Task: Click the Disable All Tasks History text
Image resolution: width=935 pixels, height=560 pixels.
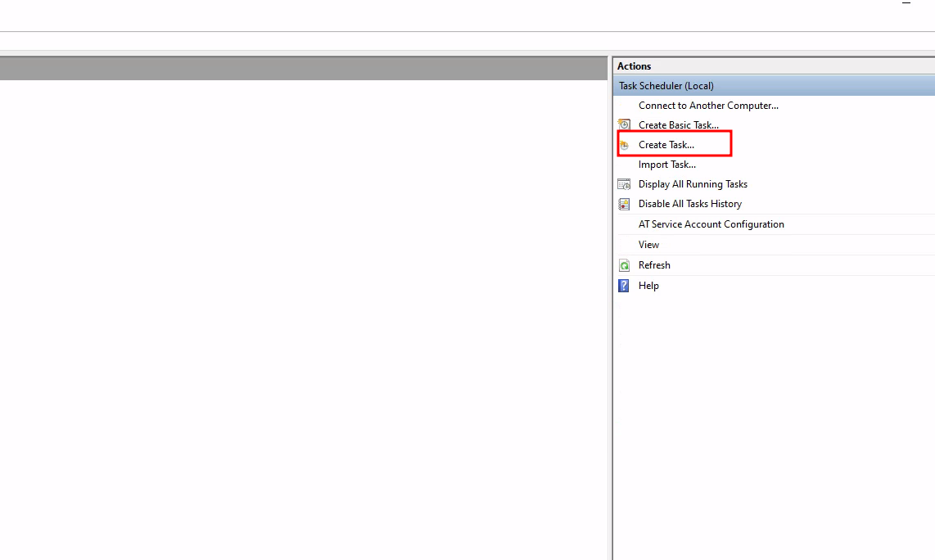Action: pos(689,204)
